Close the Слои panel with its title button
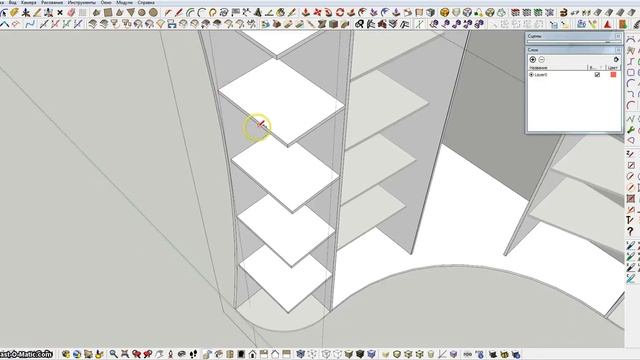 click(x=618, y=49)
